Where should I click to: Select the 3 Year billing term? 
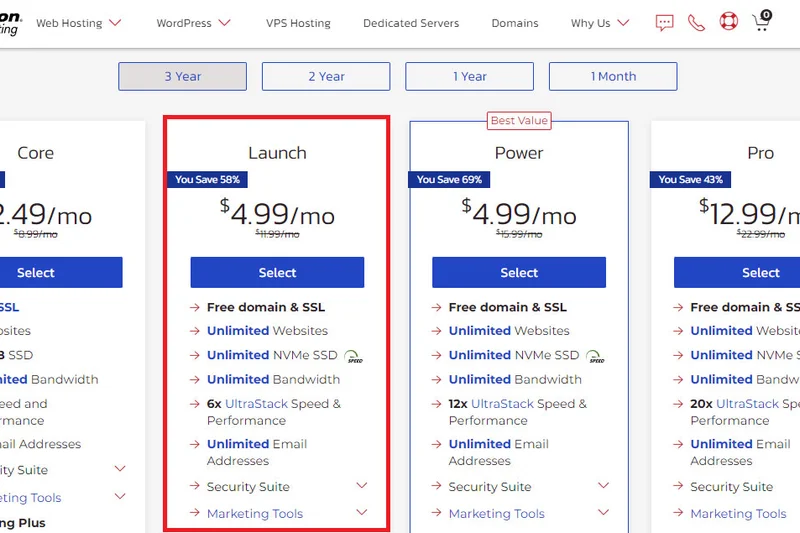click(182, 77)
